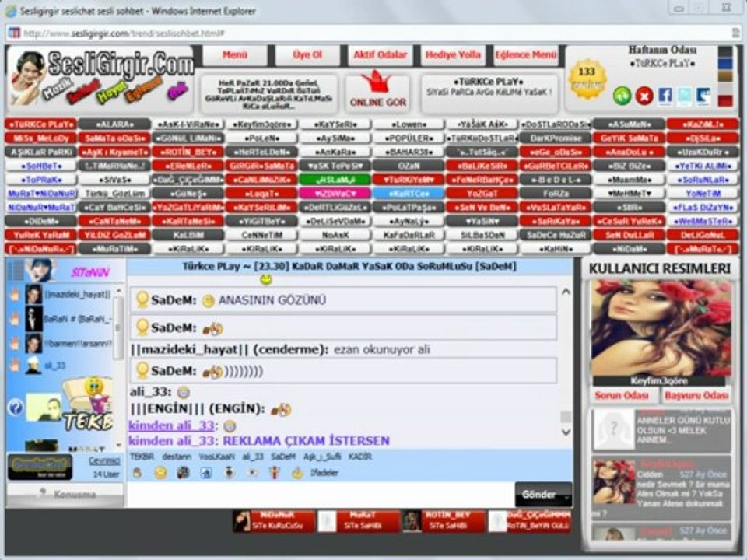Click the user list scroll up arrow
Screen dimensions: 747x560
tap(118, 290)
